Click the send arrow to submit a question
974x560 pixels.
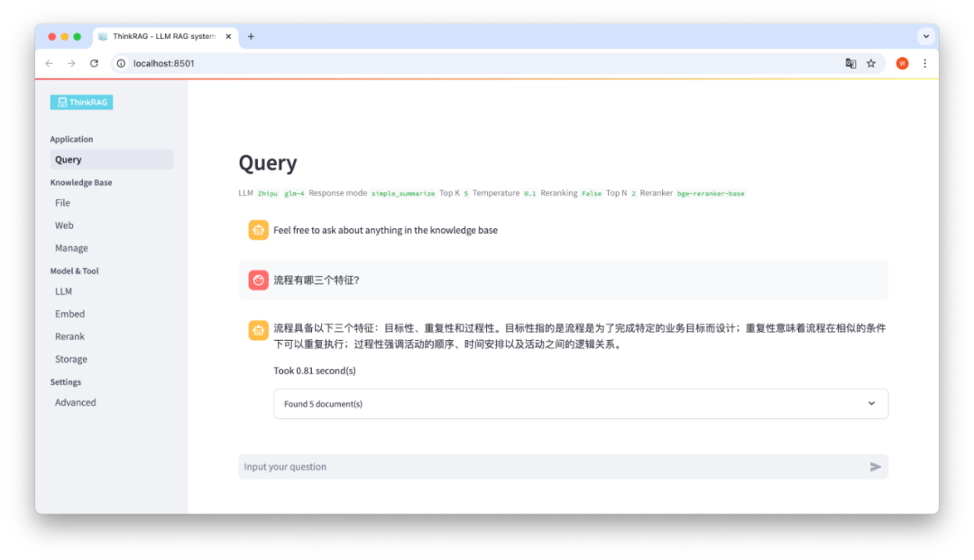[874, 466]
